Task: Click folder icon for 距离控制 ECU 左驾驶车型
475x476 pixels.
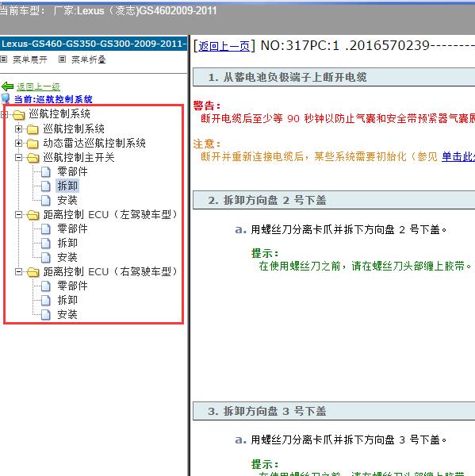Action: [x=33, y=215]
